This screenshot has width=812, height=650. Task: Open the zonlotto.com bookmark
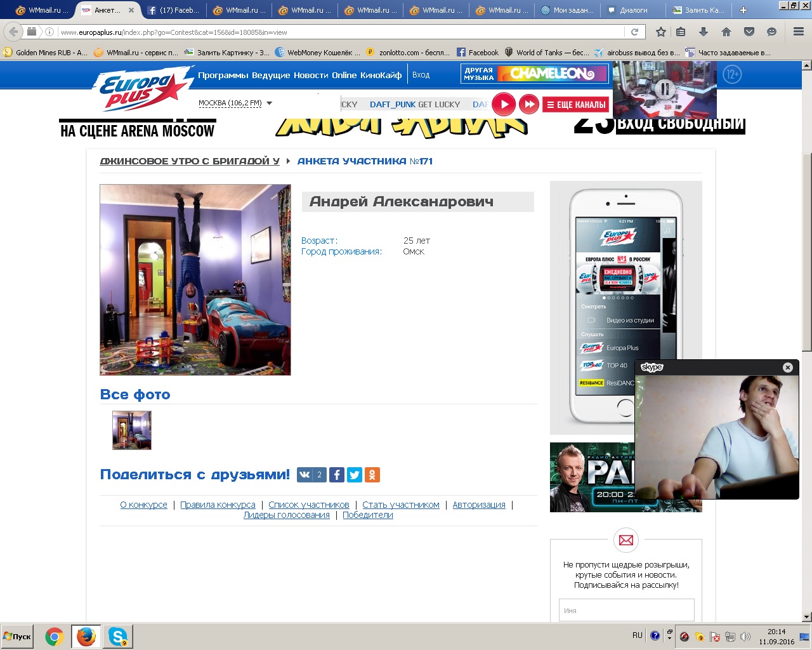pos(409,53)
